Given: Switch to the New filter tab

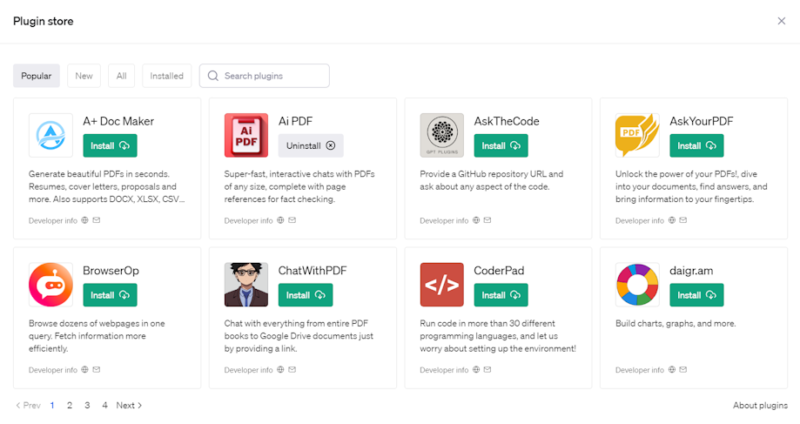Looking at the screenshot, I should [x=84, y=76].
